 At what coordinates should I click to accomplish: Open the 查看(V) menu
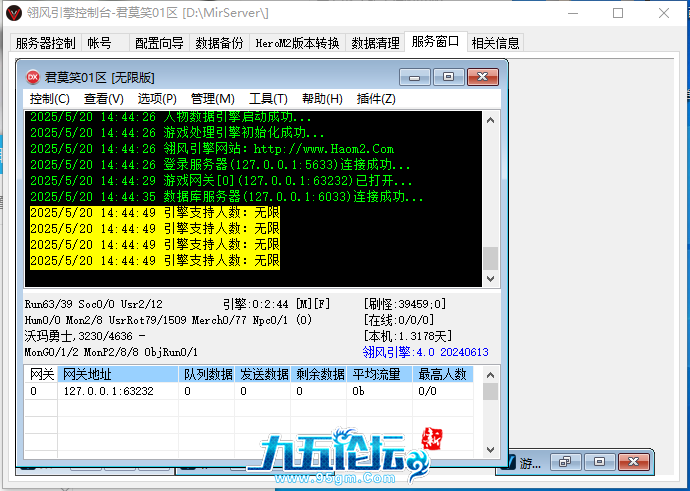coord(104,99)
